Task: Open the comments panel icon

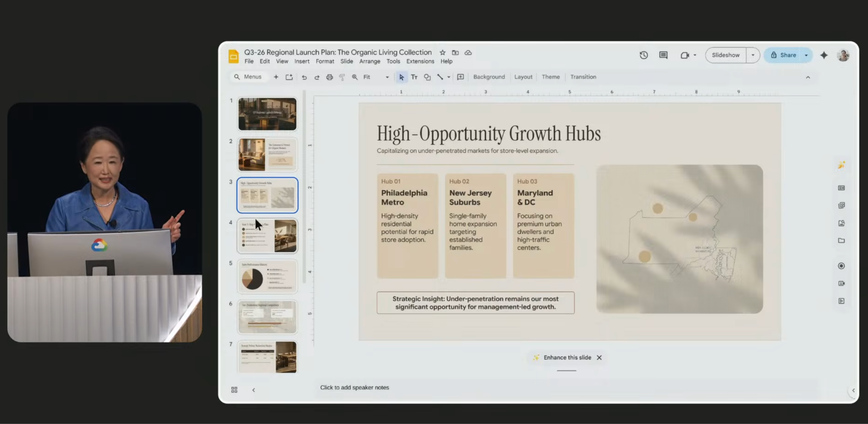Action: pyautogui.click(x=663, y=55)
